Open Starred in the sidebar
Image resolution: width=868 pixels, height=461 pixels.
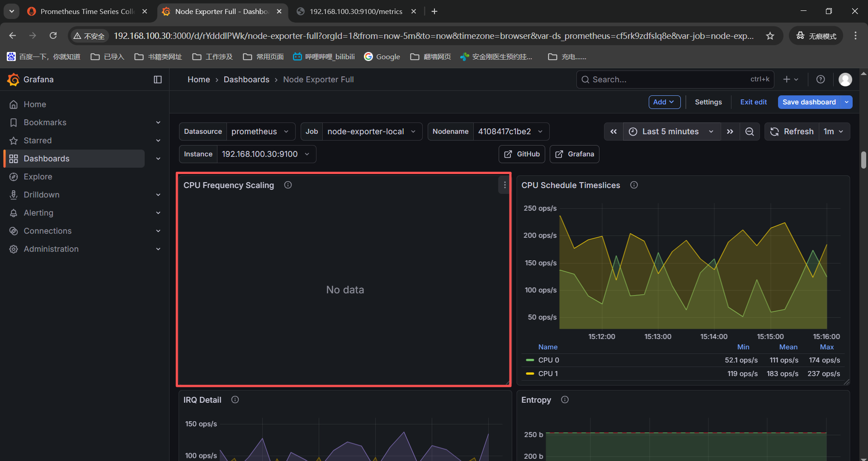[38, 141]
